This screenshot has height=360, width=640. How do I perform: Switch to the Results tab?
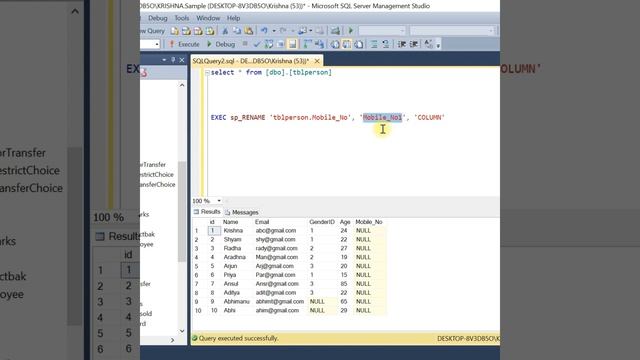[x=207, y=212]
